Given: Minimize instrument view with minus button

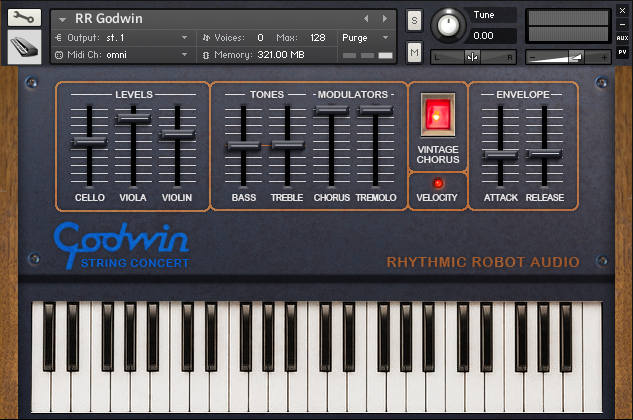Looking at the screenshot, I should pyautogui.click(x=622, y=25).
